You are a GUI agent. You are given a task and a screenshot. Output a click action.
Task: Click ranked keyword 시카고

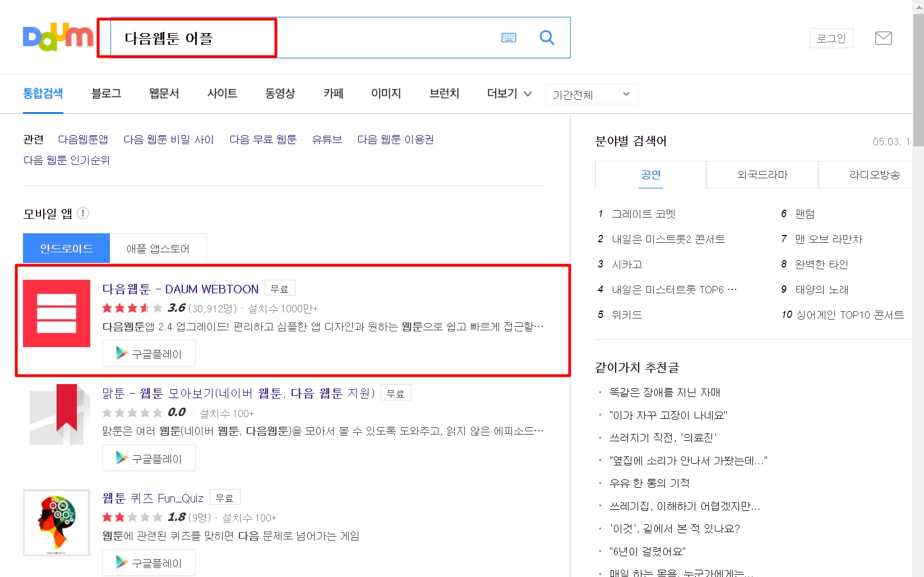[627, 264]
